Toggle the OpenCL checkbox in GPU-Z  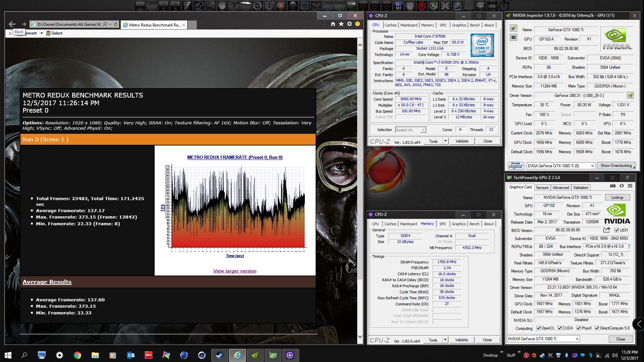[538, 328]
